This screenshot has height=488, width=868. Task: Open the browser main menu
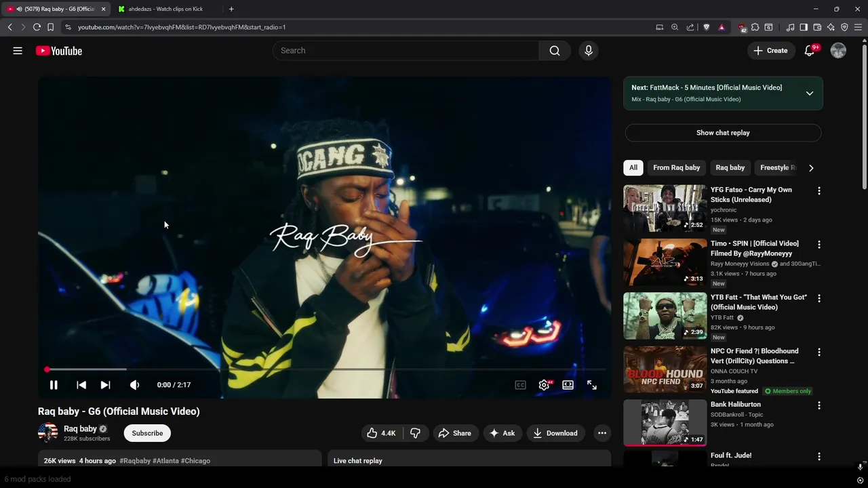[858, 27]
